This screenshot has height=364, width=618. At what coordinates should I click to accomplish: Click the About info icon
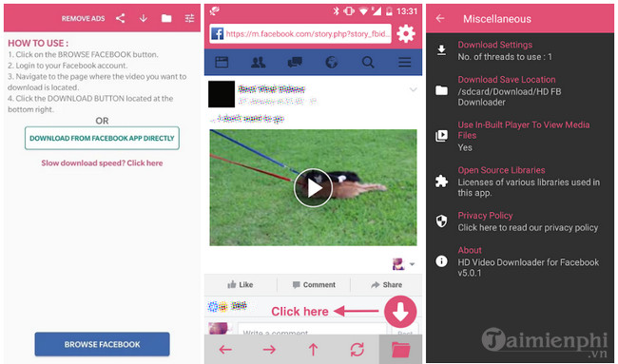pos(441,260)
